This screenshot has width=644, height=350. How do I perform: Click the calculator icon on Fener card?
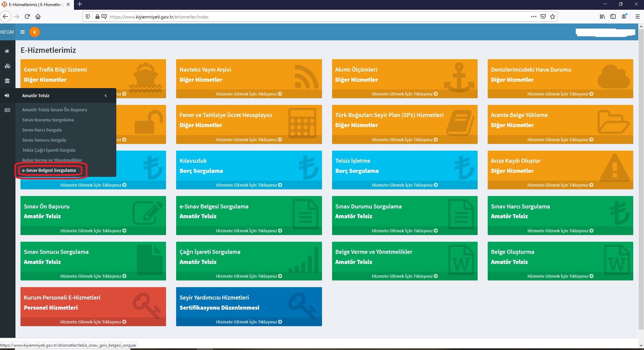point(302,123)
